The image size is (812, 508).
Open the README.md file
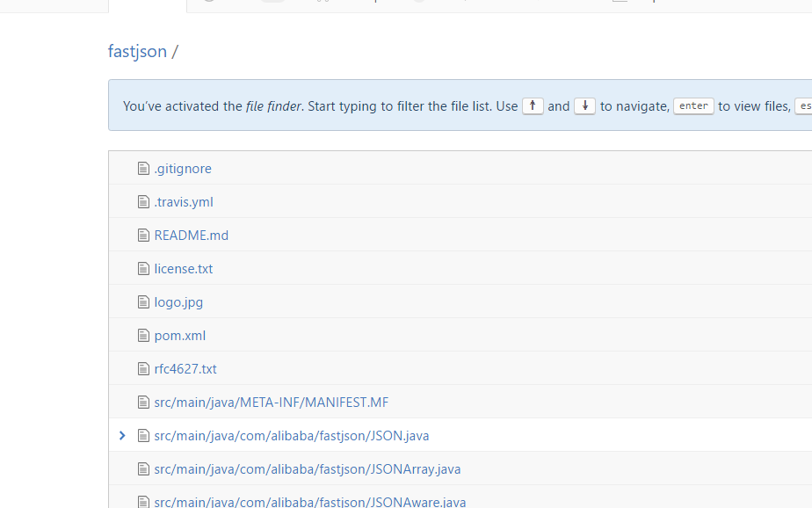pyautogui.click(x=191, y=235)
